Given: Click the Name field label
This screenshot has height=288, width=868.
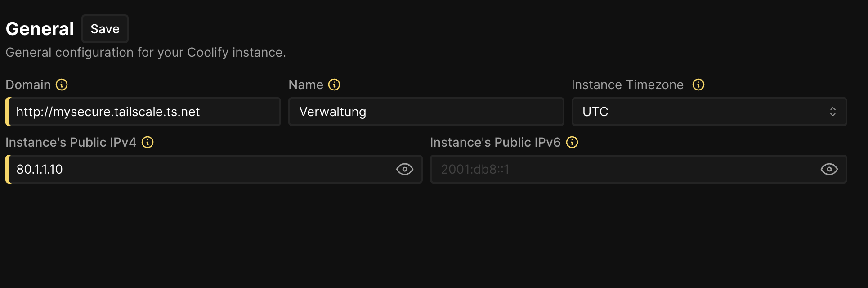Looking at the screenshot, I should pos(306,85).
